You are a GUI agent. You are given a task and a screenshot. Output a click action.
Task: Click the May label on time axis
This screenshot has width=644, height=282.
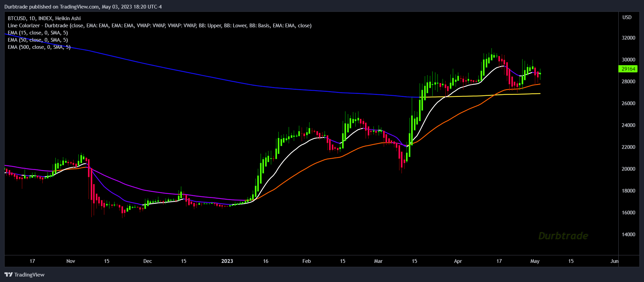coord(535,261)
